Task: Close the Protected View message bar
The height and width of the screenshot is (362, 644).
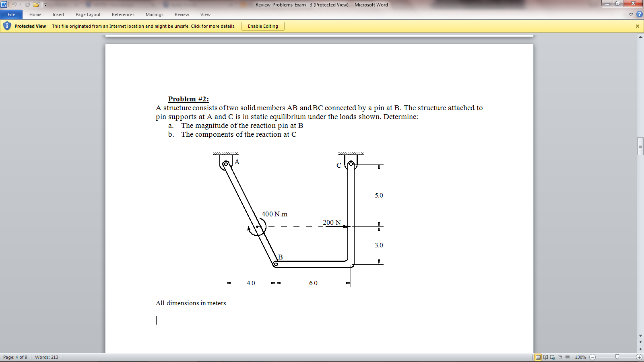Action: click(x=638, y=26)
